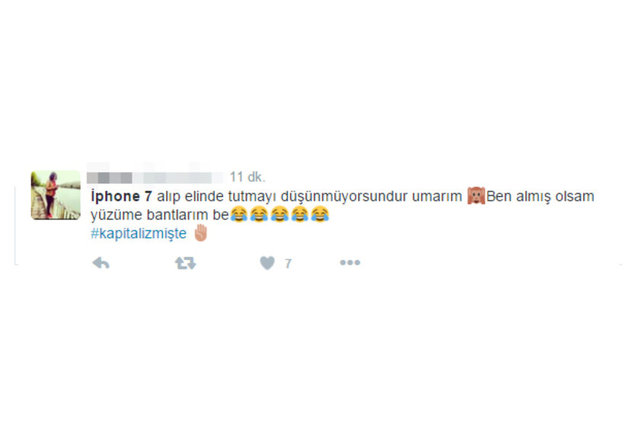The image size is (640, 423).
Task: Show who liked via the 7 count
Action: (x=288, y=264)
